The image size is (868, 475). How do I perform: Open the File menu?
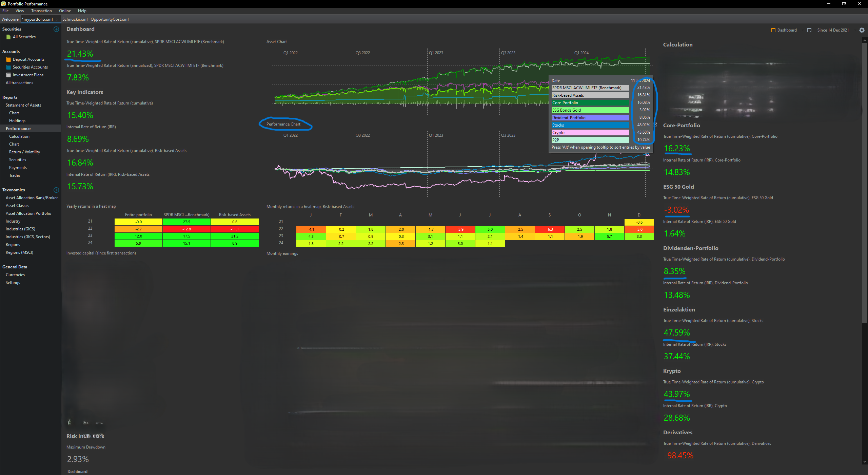click(5, 11)
